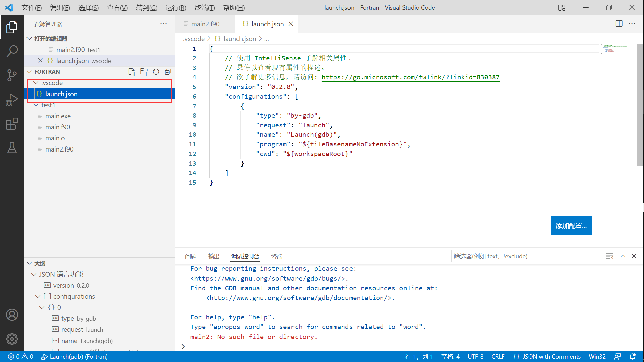
Task: Click New File icon in FORTRAN header
Action: [132, 72]
